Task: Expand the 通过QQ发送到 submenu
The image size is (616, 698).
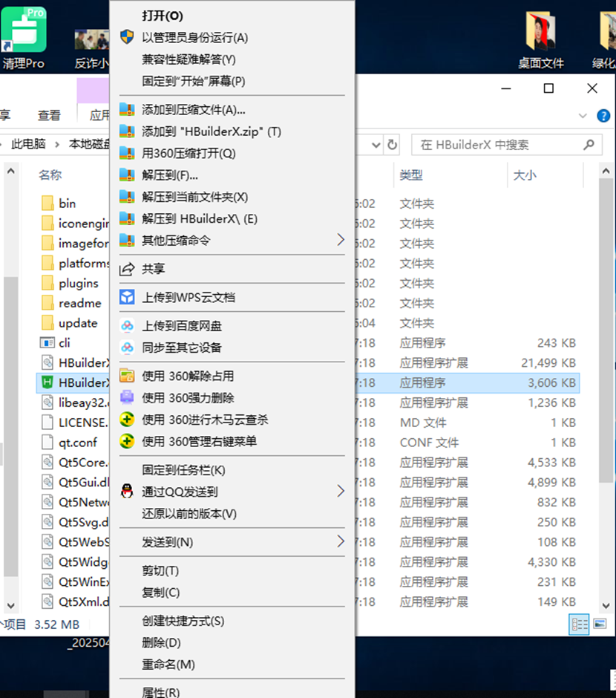Action: click(341, 492)
